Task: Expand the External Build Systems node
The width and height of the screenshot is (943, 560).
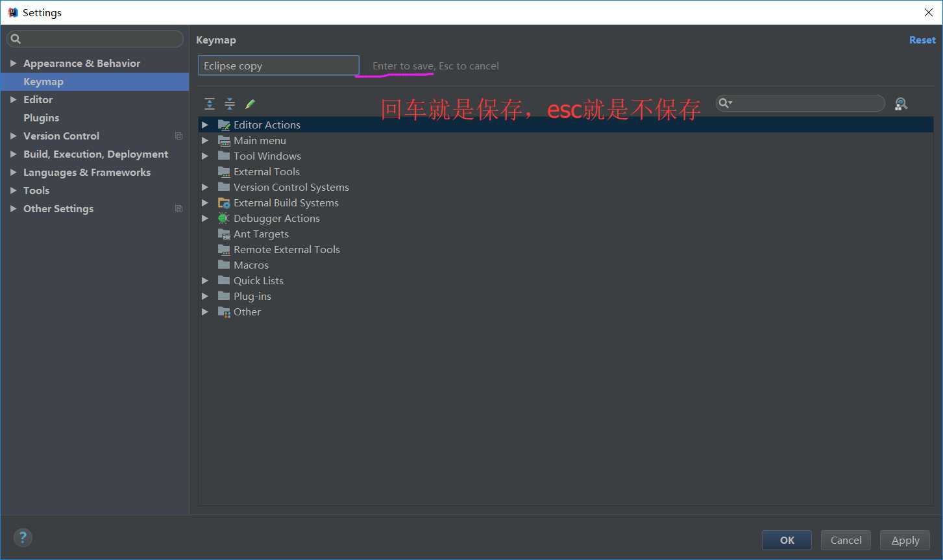Action: [205, 202]
